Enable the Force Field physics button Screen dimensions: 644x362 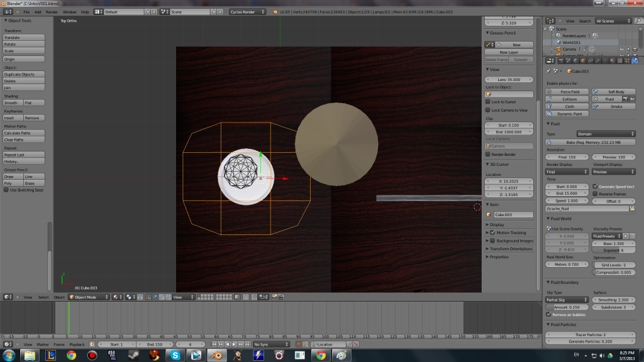(565, 90)
